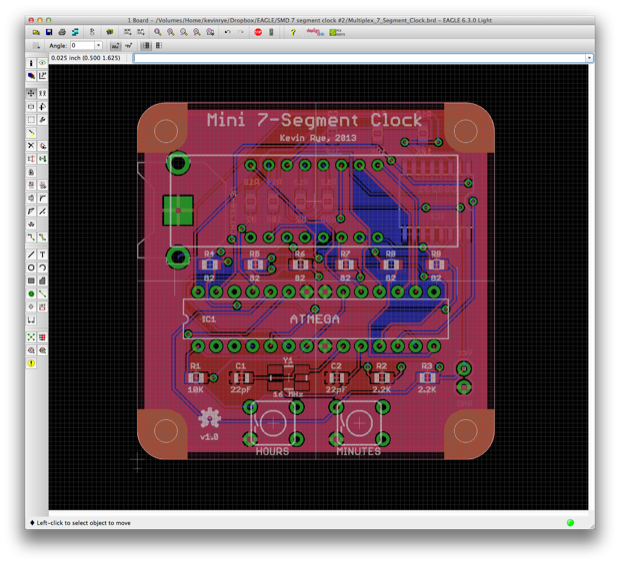Select the Text T tool
The image size is (620, 564).
pyautogui.click(x=42, y=255)
